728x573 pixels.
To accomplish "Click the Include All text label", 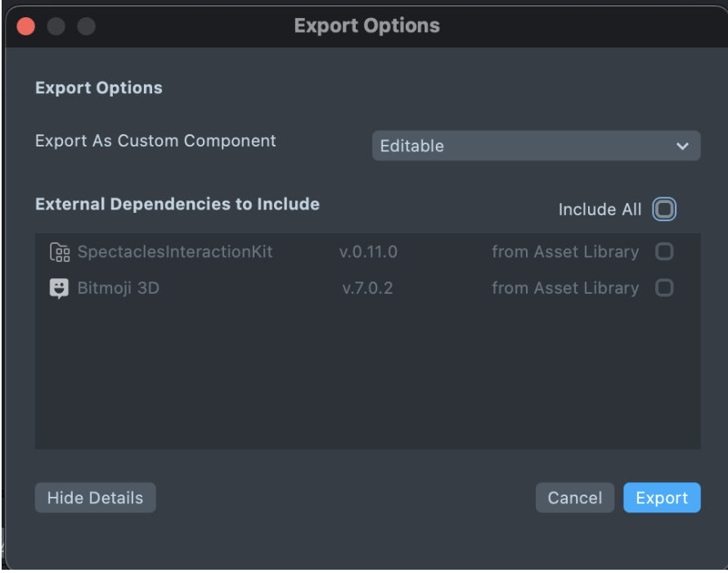I will click(x=600, y=210).
